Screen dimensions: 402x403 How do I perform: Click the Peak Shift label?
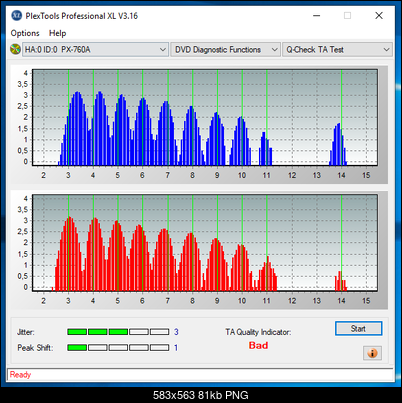(35, 348)
